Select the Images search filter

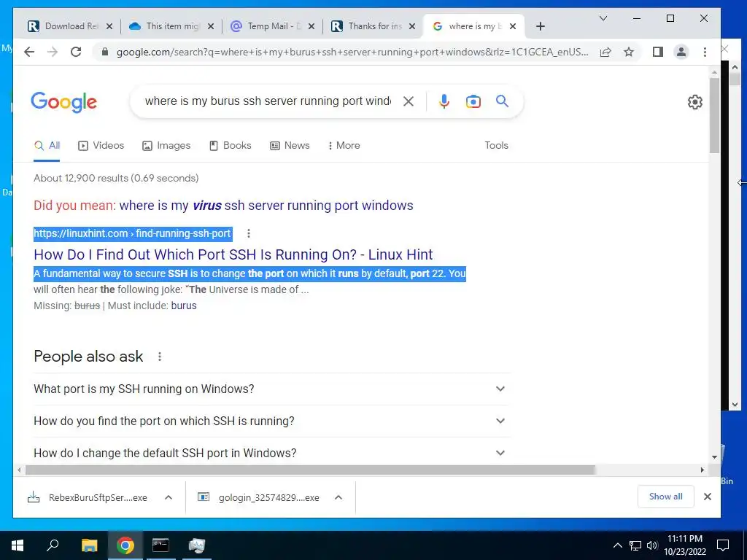coord(166,145)
